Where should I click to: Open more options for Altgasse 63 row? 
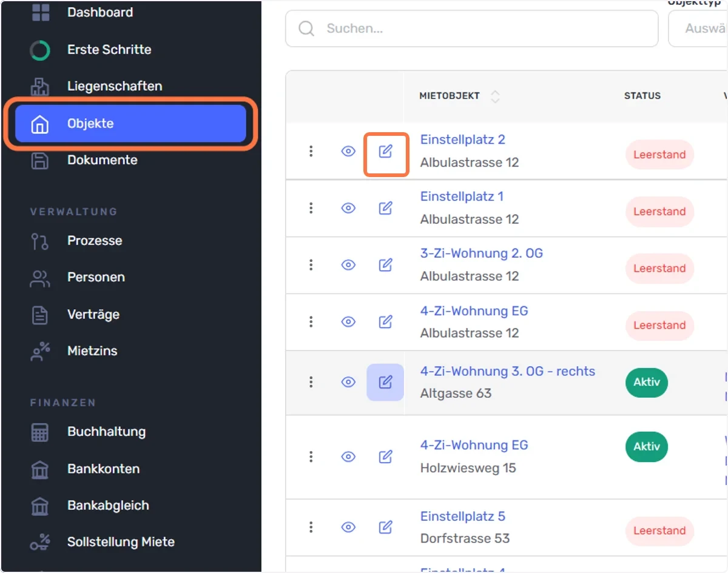(x=311, y=382)
